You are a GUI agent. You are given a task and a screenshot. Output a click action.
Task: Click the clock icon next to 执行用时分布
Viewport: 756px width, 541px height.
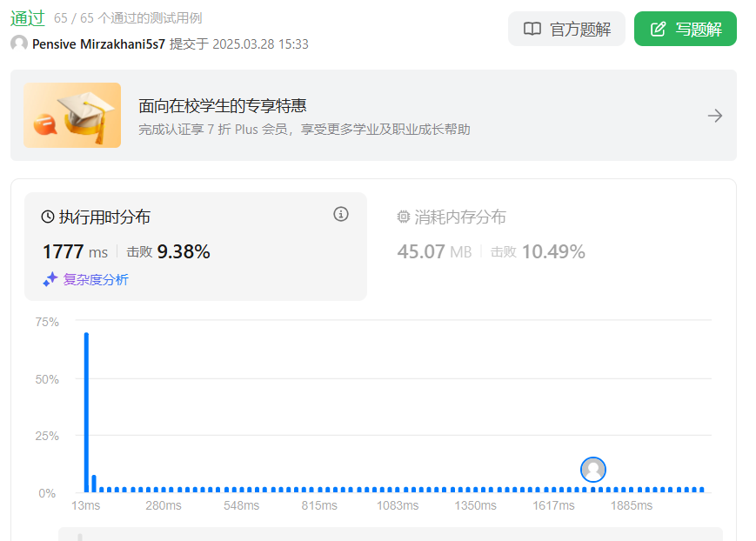click(x=48, y=217)
